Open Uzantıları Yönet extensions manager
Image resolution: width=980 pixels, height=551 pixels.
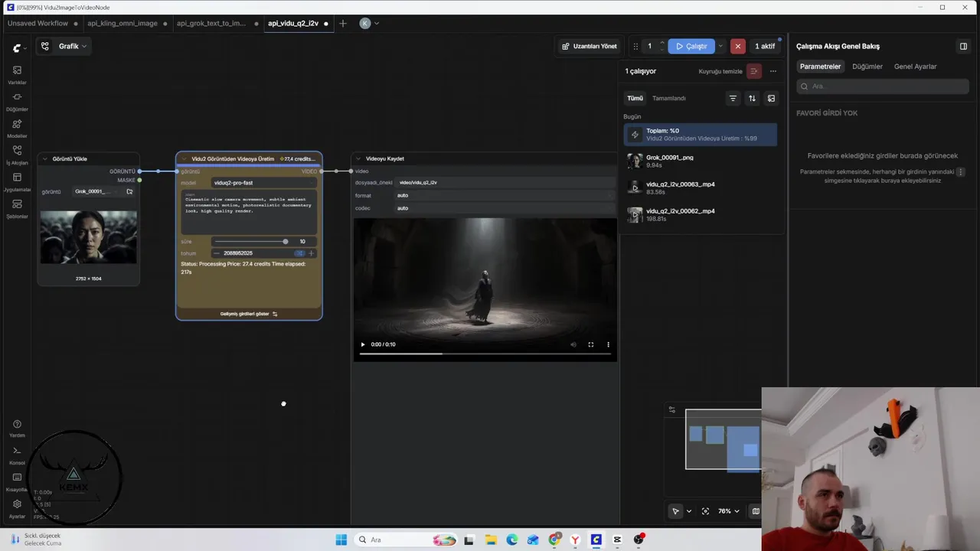589,47
